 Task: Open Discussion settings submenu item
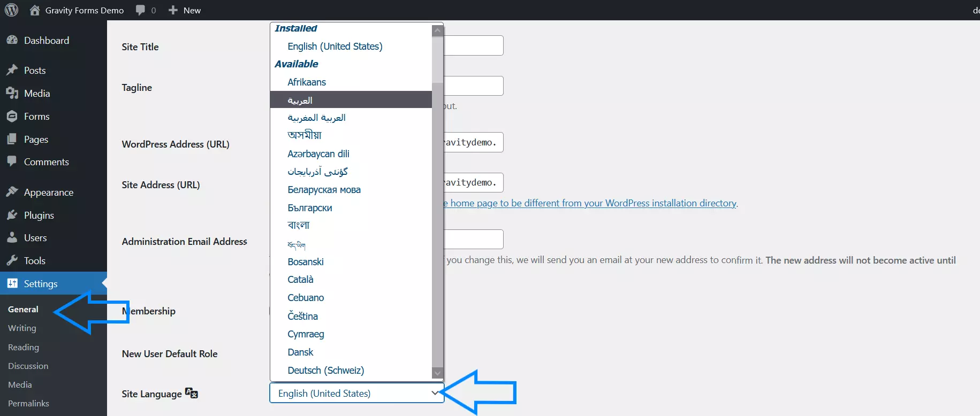tap(28, 366)
